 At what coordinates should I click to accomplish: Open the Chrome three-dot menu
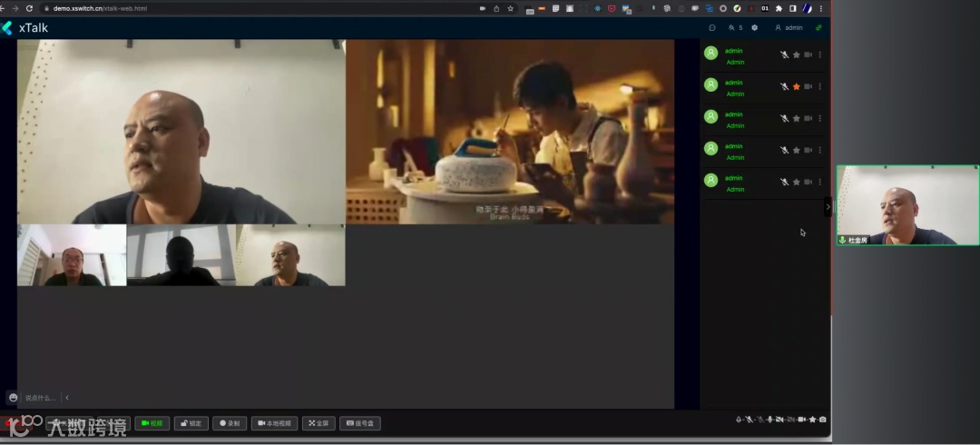click(820, 8)
